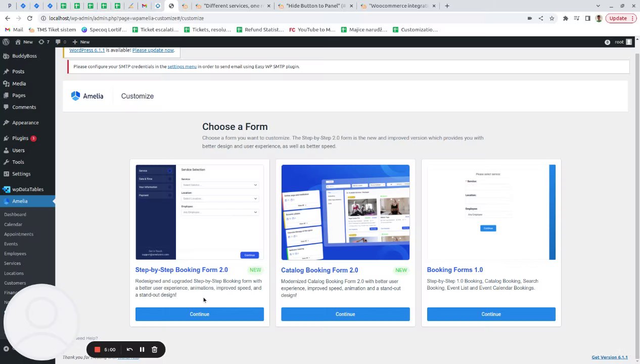
Task: Open Comments in the WordPress sidebar
Action: pos(27,107)
